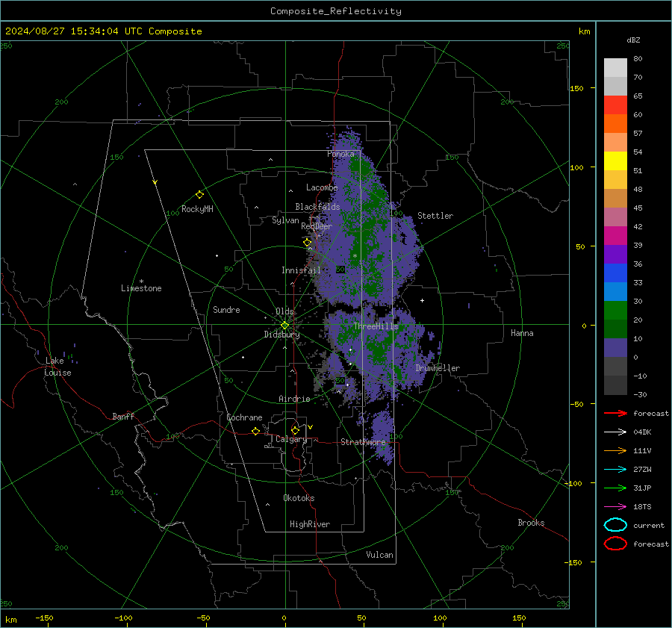Click the Blackfalds city label

coord(317,207)
